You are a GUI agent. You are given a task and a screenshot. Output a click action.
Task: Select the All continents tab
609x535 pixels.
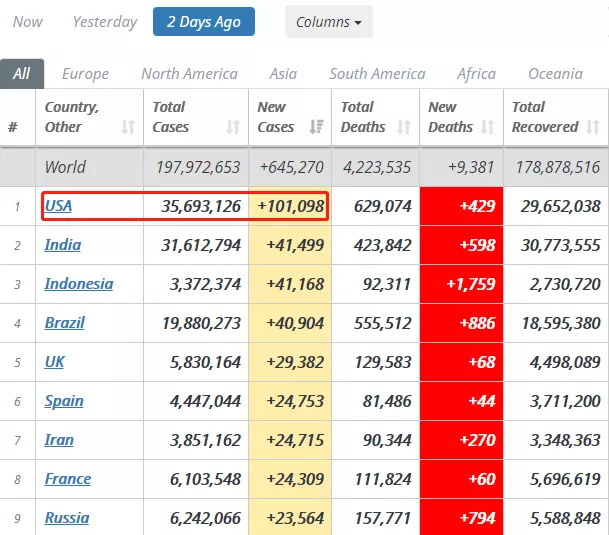(22, 74)
